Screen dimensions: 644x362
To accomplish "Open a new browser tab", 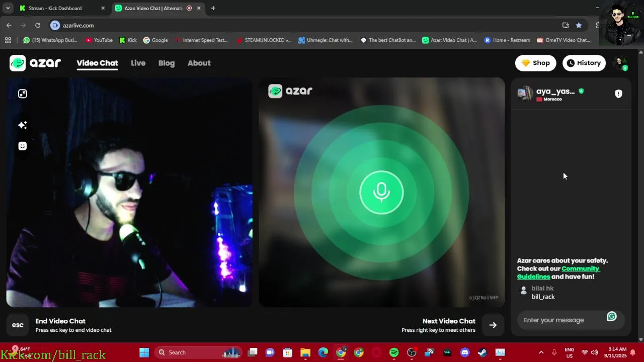I will click(213, 8).
